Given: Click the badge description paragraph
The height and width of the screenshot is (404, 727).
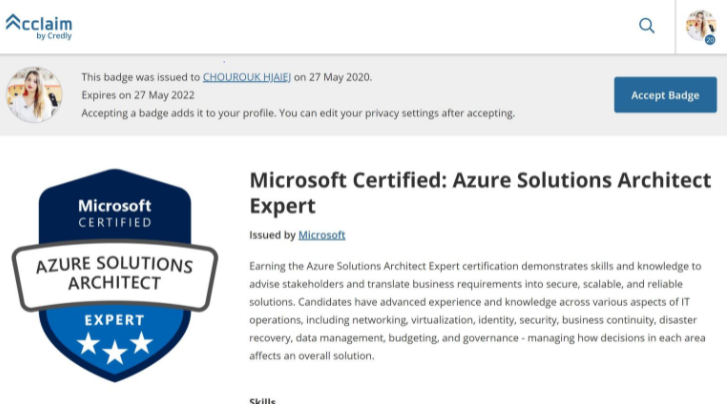Looking at the screenshot, I should (477, 310).
